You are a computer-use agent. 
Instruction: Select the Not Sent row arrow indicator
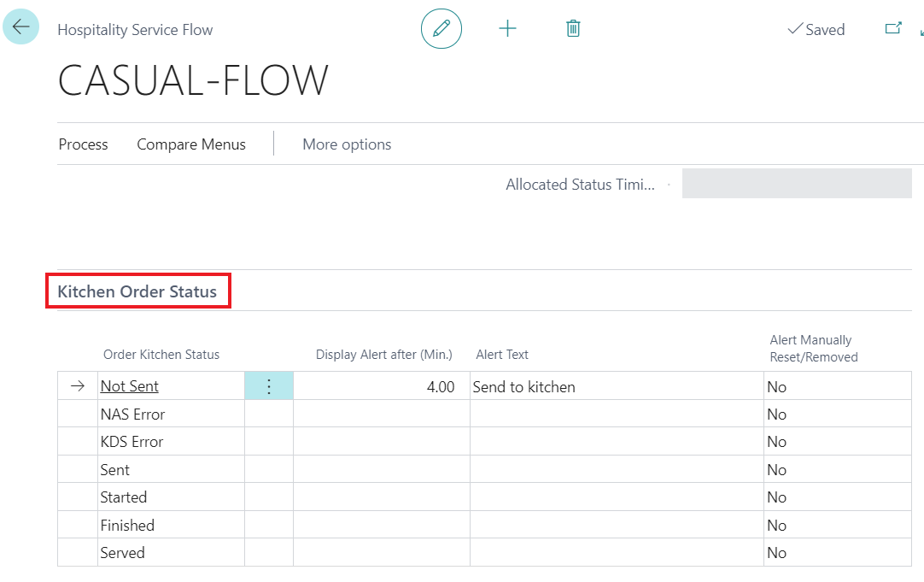[78, 386]
